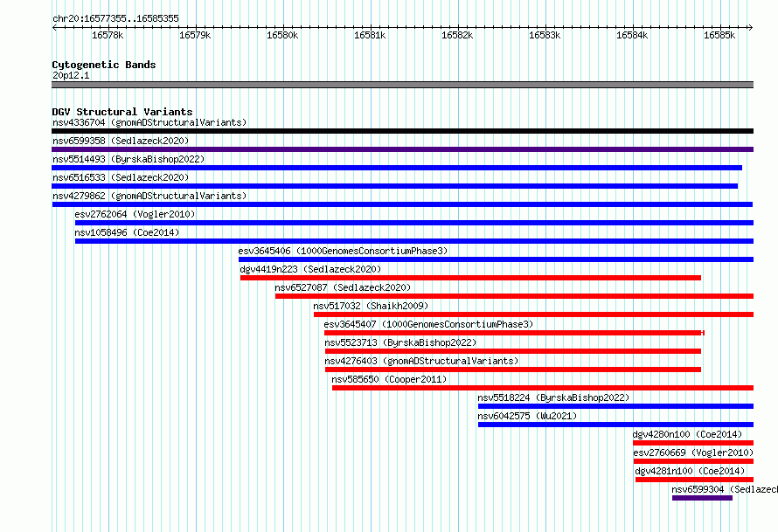Click the Cytogenetic Bands track title
The image size is (778, 532).
click(104, 65)
